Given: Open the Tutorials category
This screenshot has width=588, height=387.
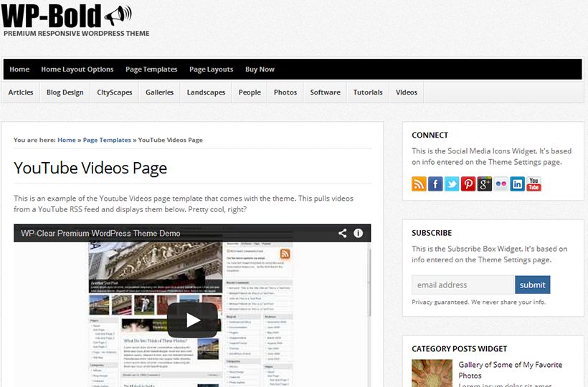Looking at the screenshot, I should pyautogui.click(x=368, y=92).
